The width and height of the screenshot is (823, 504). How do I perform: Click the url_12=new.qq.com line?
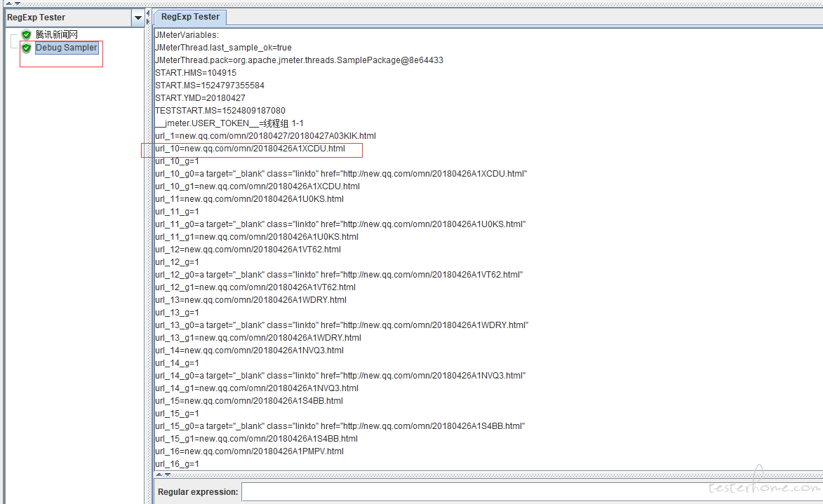pos(248,249)
